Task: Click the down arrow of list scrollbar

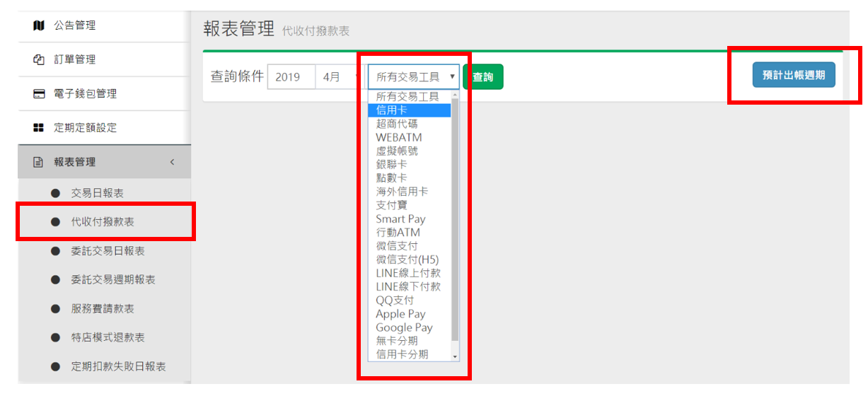Action: [455, 356]
